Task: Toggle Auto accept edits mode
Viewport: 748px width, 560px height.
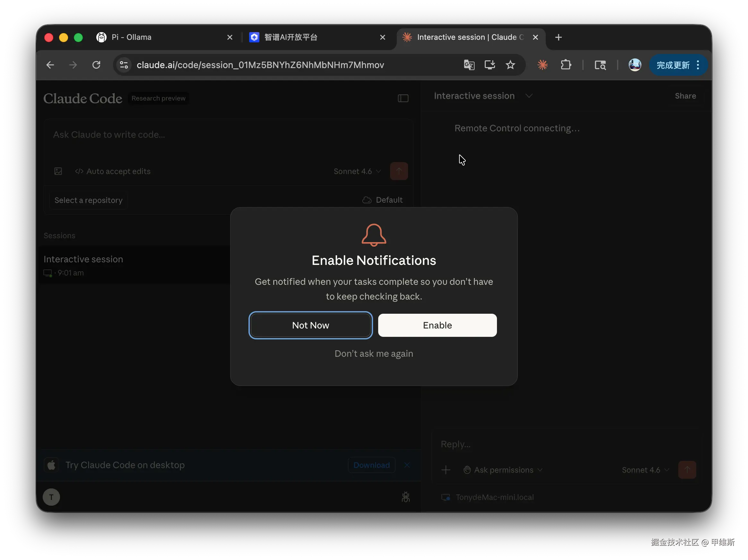Action: [113, 171]
